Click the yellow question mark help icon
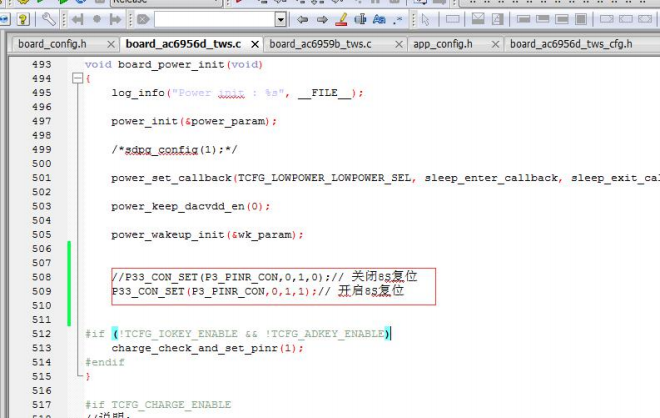Image resolution: width=660 pixels, height=418 pixels. tap(23, 19)
